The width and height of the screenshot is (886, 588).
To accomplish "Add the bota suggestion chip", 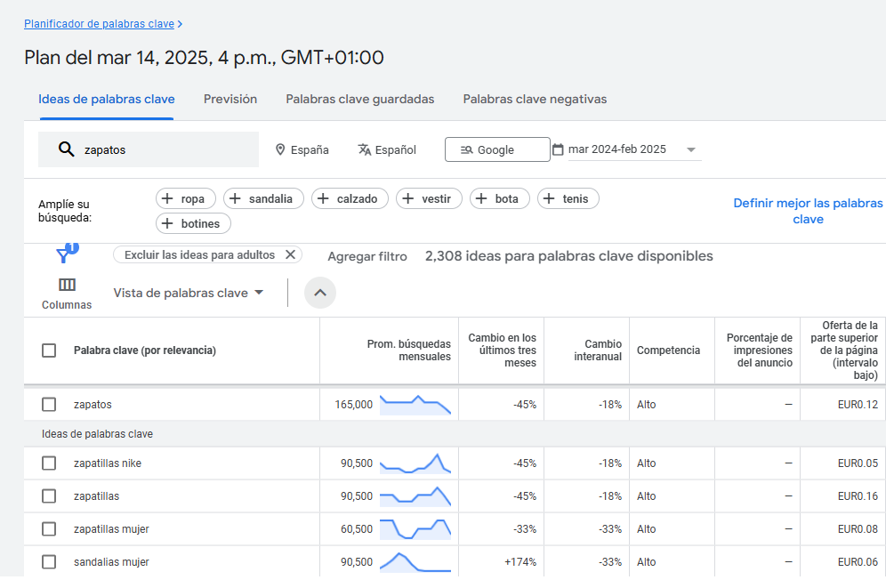I will click(500, 199).
